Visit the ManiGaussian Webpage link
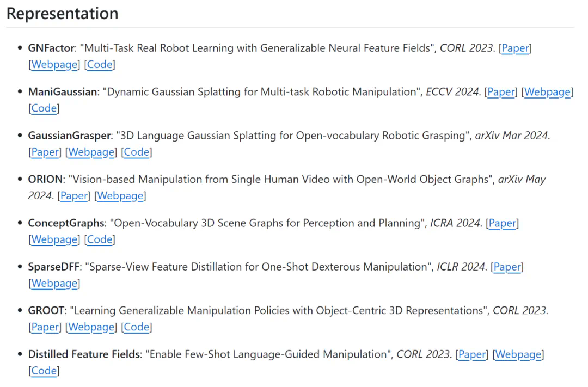 tap(547, 92)
